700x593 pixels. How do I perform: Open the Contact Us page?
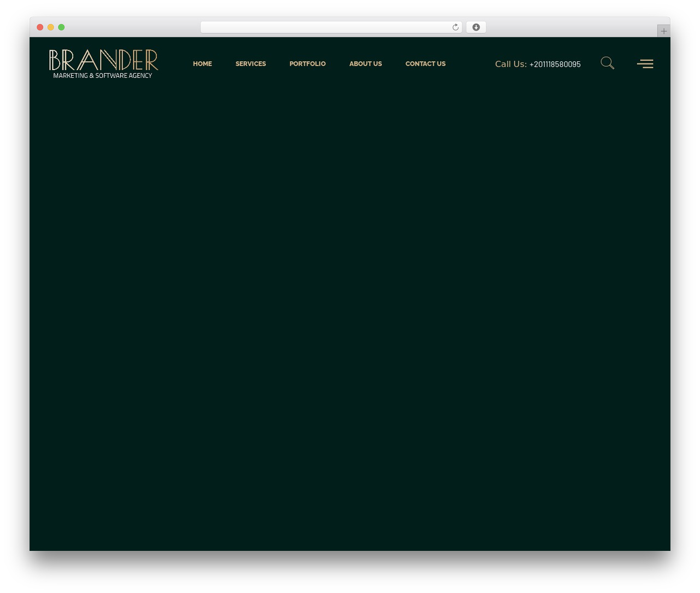[x=425, y=64]
